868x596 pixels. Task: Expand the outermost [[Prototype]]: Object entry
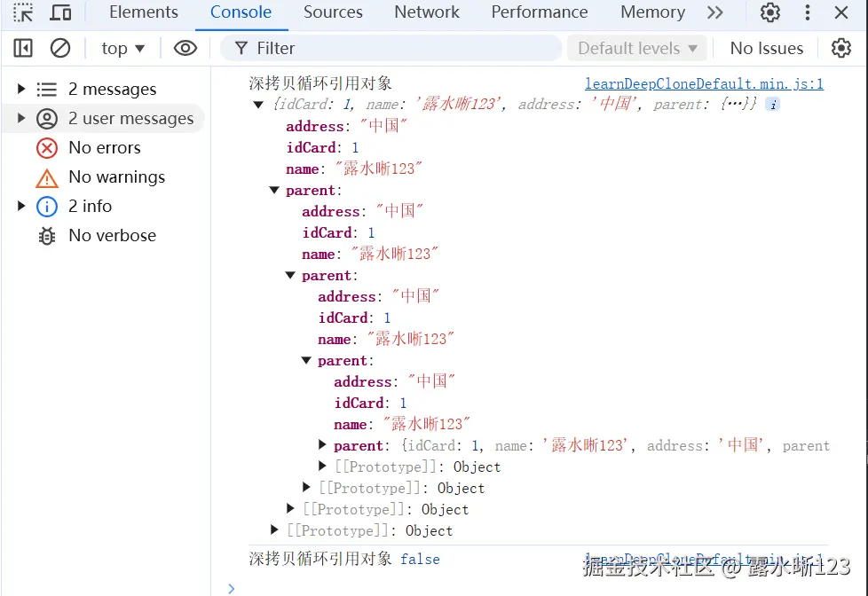click(274, 529)
